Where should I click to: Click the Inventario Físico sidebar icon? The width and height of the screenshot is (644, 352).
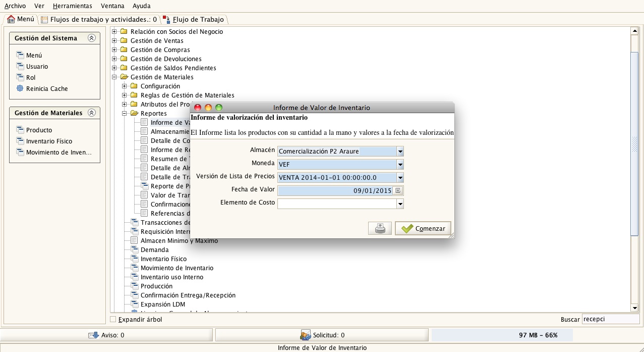click(20, 141)
